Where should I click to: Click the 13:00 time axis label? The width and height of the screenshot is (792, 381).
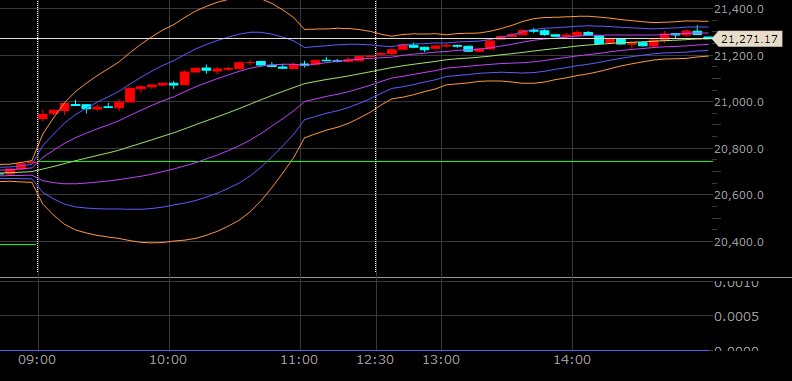[441, 360]
